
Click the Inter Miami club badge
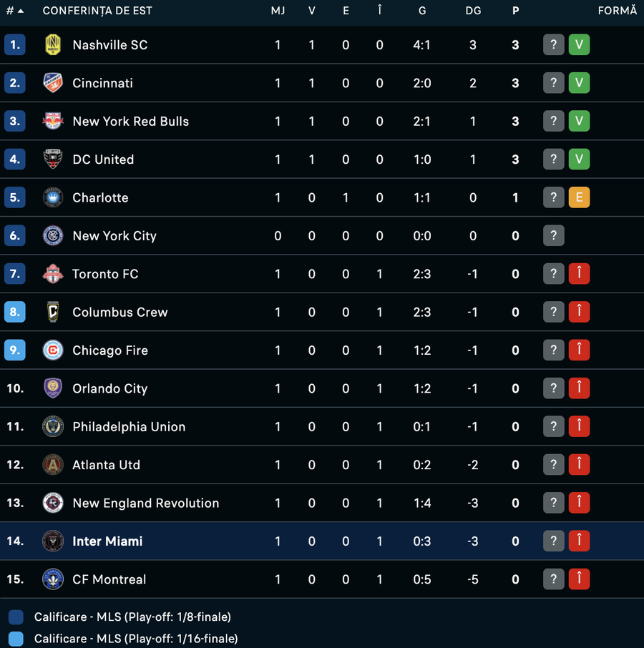coord(53,541)
